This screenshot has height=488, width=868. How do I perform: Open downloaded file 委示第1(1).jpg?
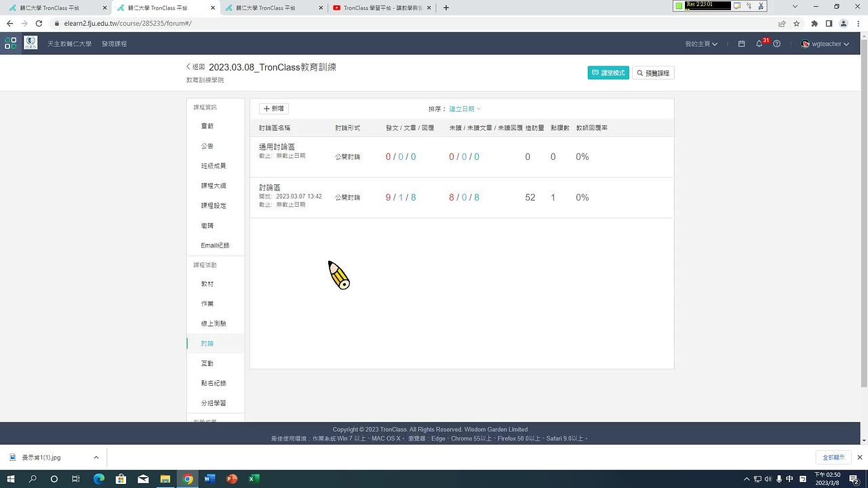coord(41,457)
